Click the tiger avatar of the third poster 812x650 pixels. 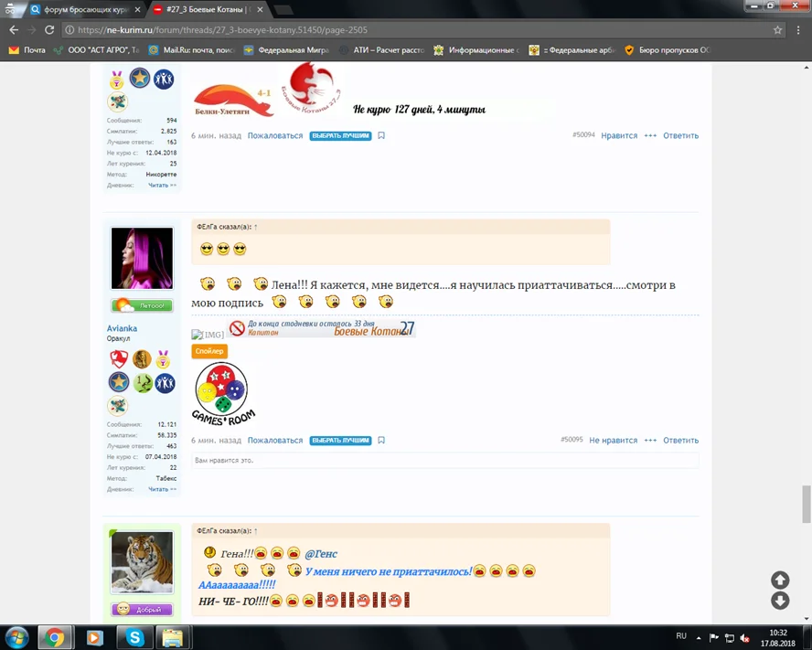coord(142,562)
